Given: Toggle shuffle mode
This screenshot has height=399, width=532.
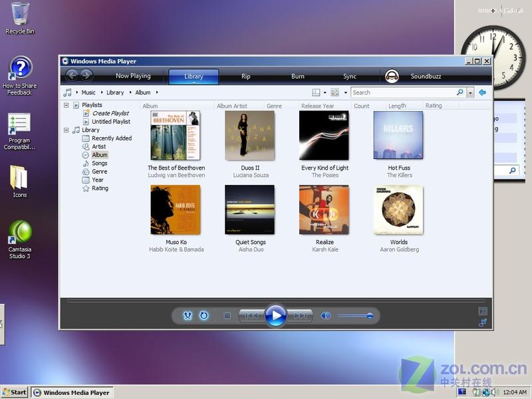Looking at the screenshot, I should pyautogui.click(x=188, y=315).
